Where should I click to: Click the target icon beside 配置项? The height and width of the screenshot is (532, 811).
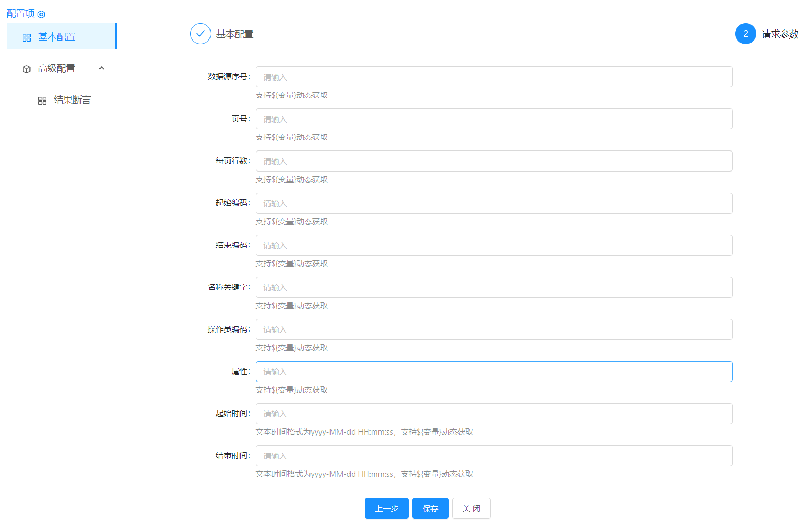pos(42,14)
